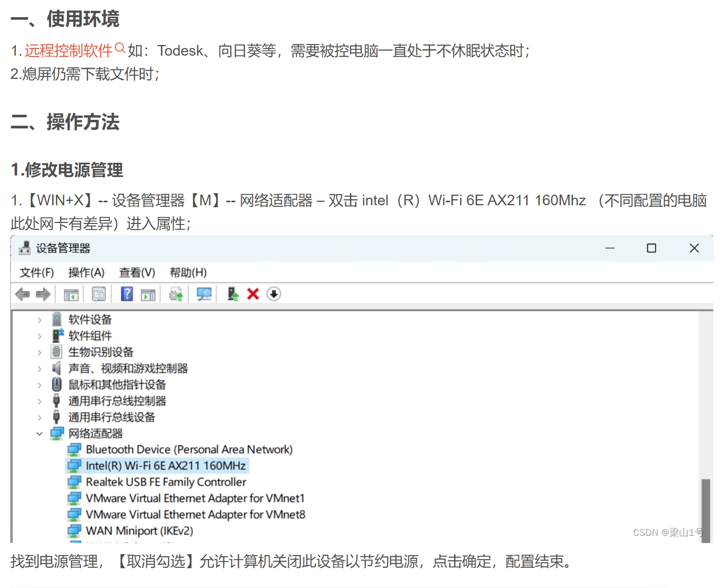Expand 鼠标和其他指针设备 node
This screenshot has width=726, height=588.
[x=39, y=385]
